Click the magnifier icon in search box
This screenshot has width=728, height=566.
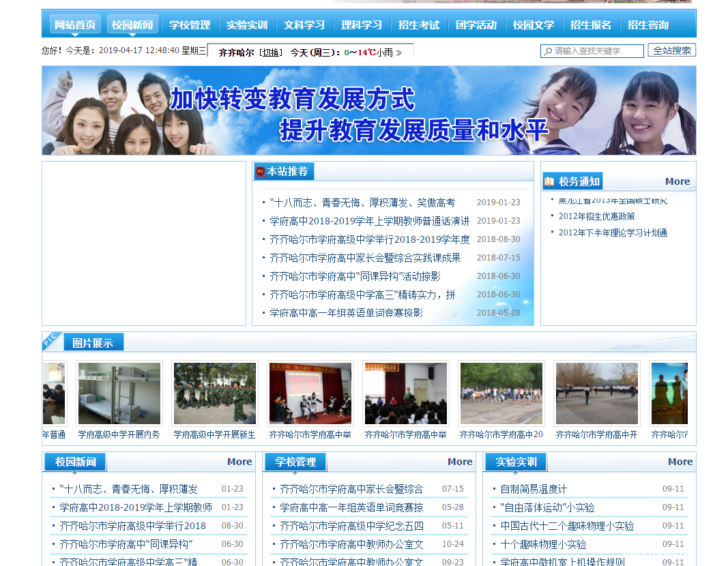(x=548, y=52)
